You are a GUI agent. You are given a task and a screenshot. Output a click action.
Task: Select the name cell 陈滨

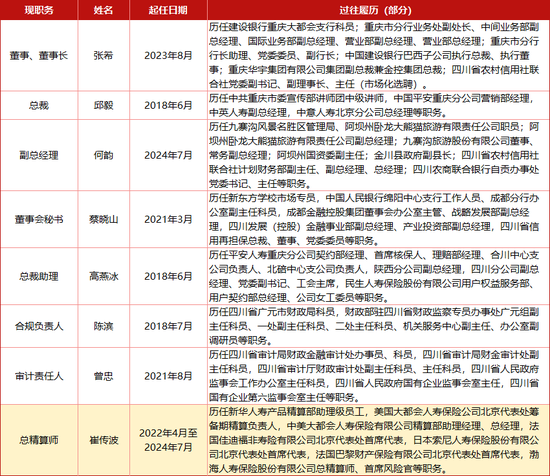coord(103,326)
